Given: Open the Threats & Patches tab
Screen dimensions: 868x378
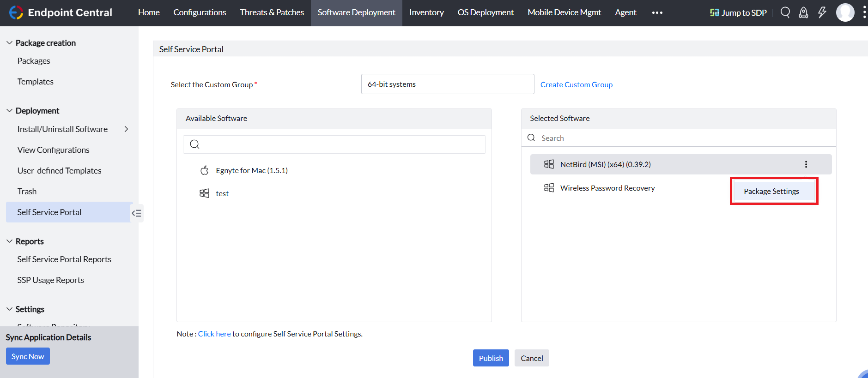Looking at the screenshot, I should pyautogui.click(x=272, y=12).
